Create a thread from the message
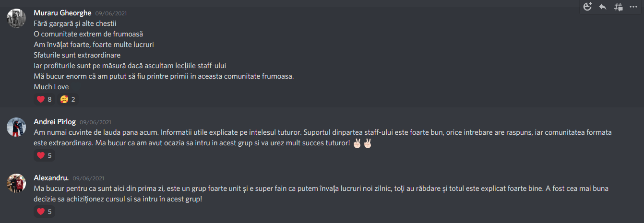 619,7
